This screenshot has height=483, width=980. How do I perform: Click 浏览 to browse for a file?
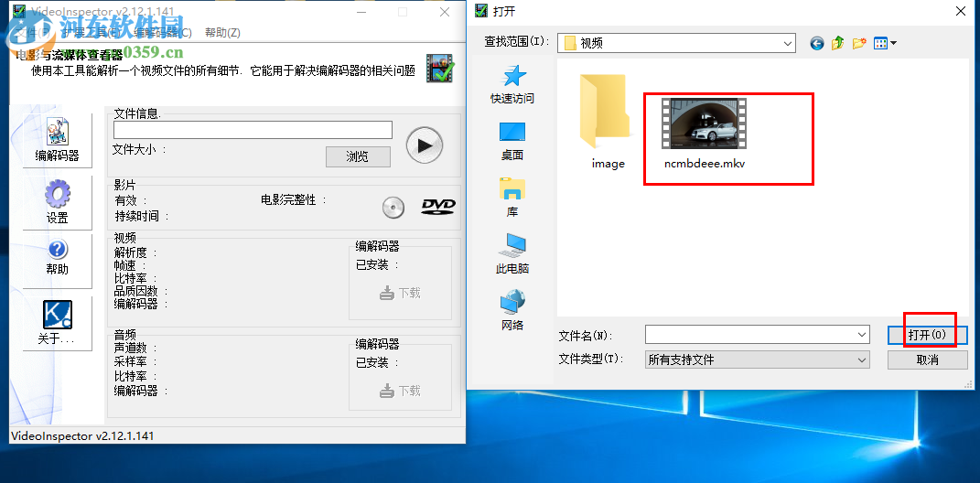[358, 156]
